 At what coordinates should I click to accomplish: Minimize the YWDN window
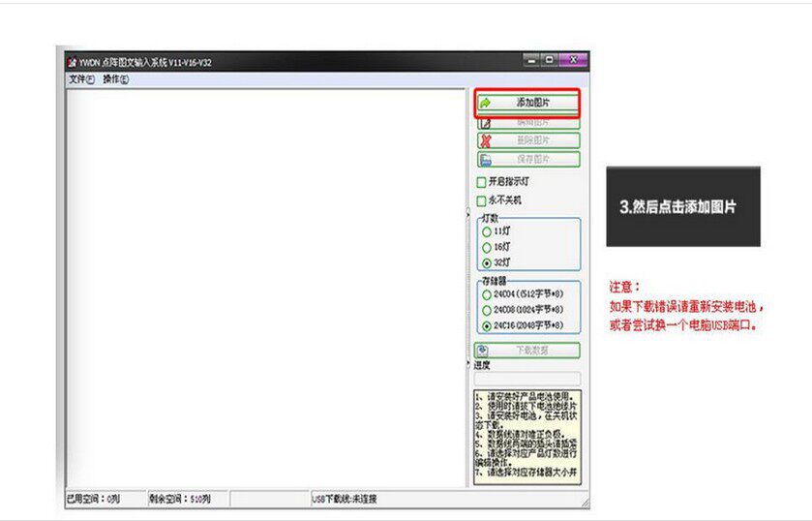(531, 60)
